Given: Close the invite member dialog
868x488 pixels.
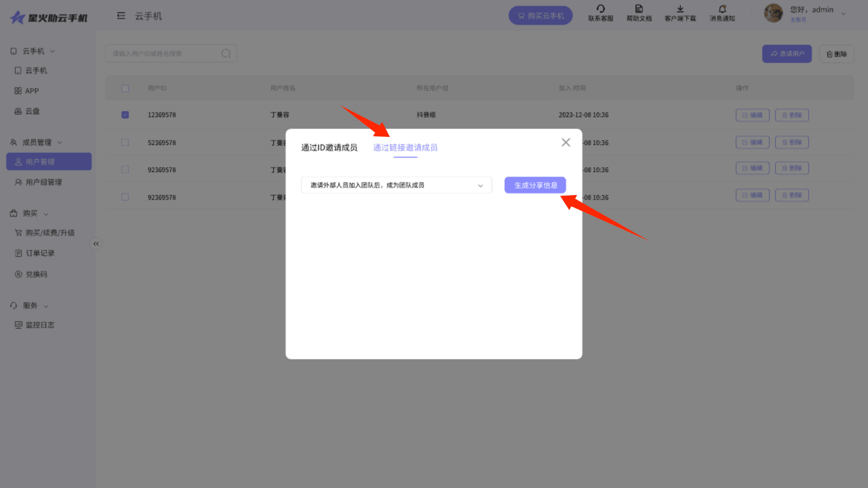Looking at the screenshot, I should 566,142.
